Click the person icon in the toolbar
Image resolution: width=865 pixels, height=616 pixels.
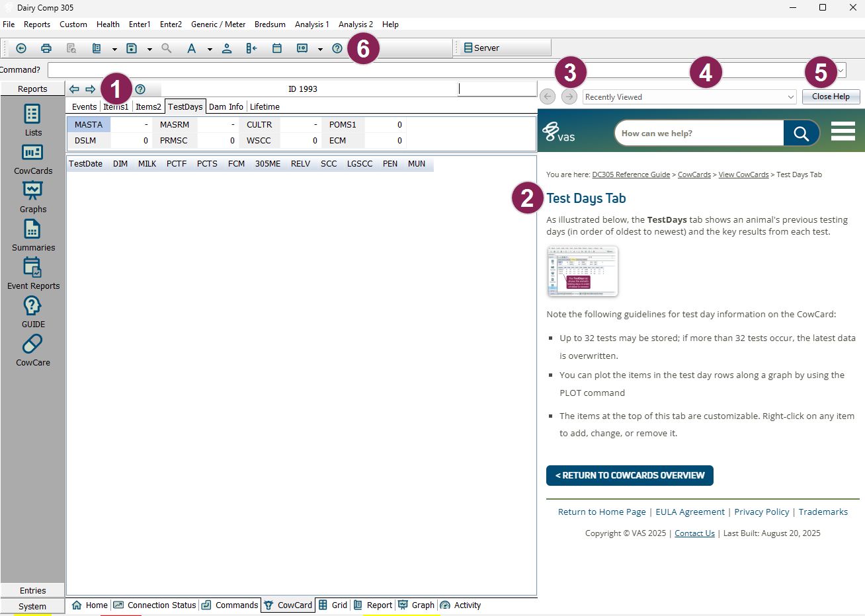pyautogui.click(x=227, y=48)
